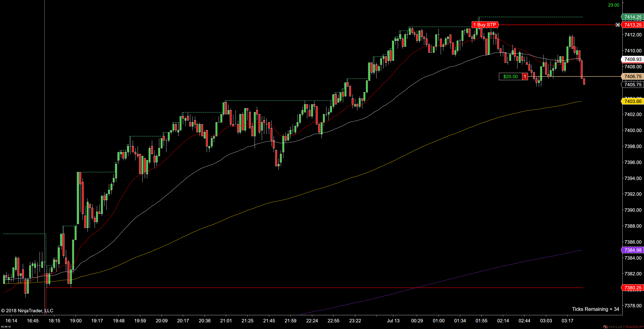
Task: Select the 7408.93 moving average price marker
Action: 632,59
